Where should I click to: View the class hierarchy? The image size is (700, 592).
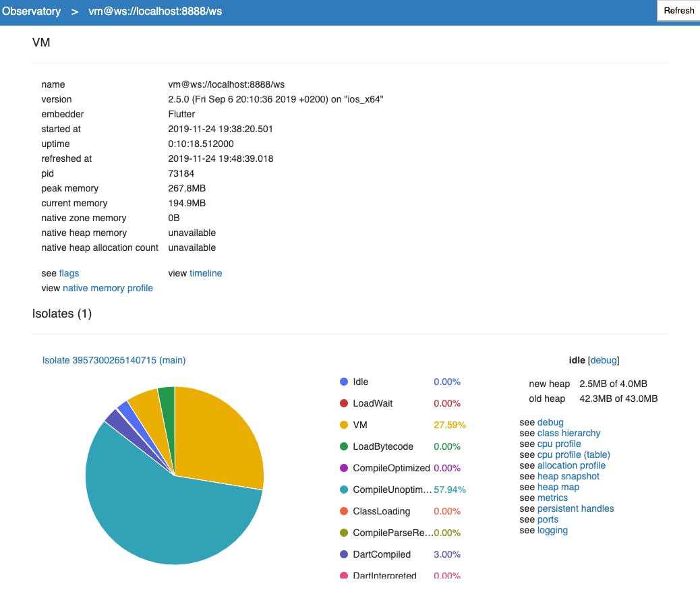[567, 433]
